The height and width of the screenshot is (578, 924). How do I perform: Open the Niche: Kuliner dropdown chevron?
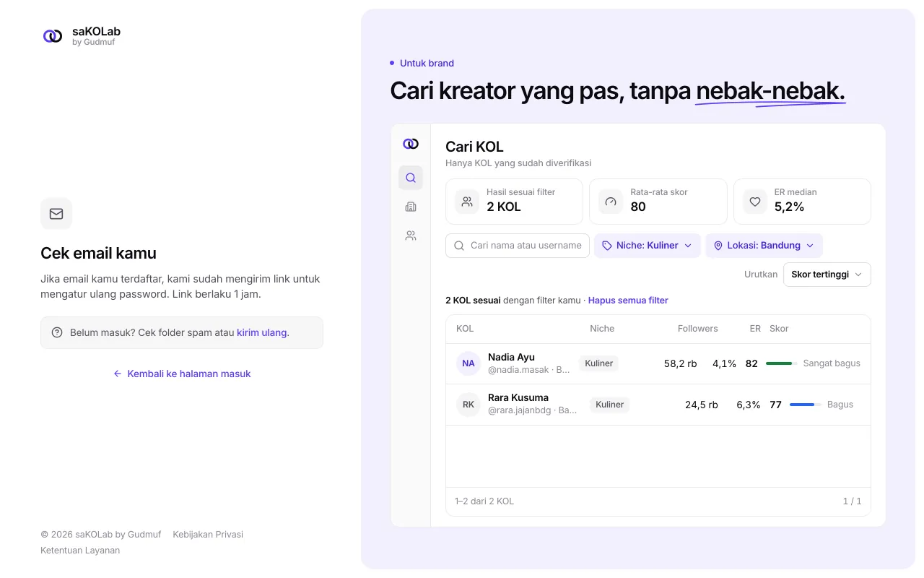(688, 246)
